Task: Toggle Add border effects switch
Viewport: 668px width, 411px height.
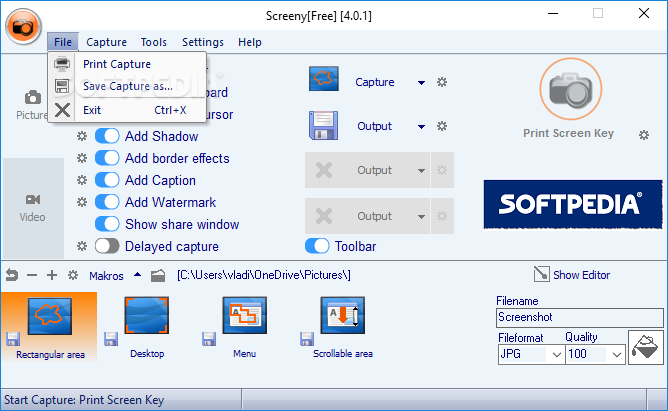Action: [107, 158]
